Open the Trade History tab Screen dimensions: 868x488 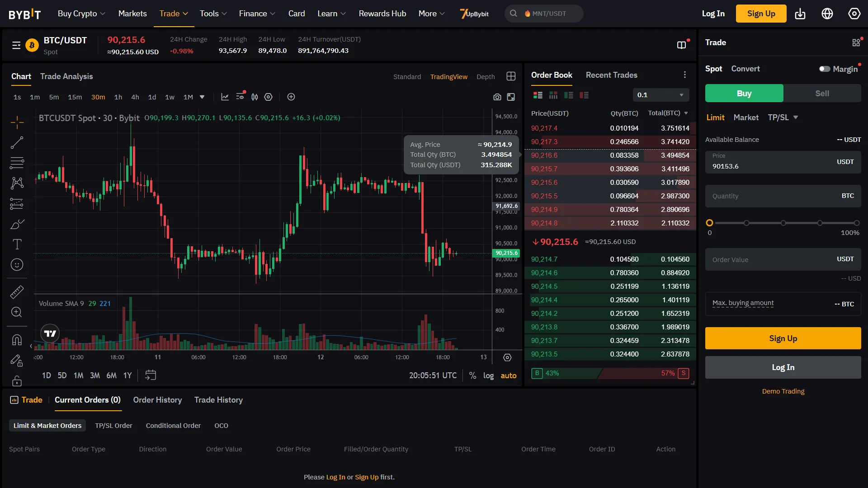pyautogui.click(x=218, y=400)
